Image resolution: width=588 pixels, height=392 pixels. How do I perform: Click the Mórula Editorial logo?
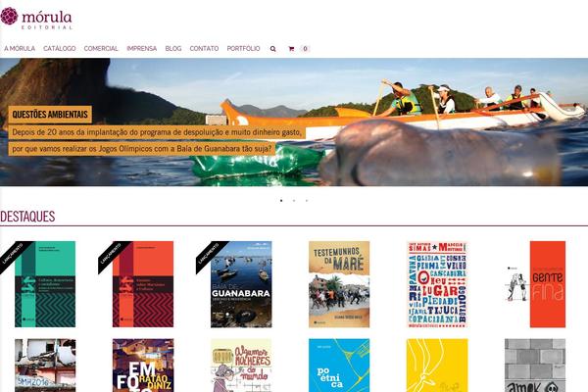[x=36, y=18]
